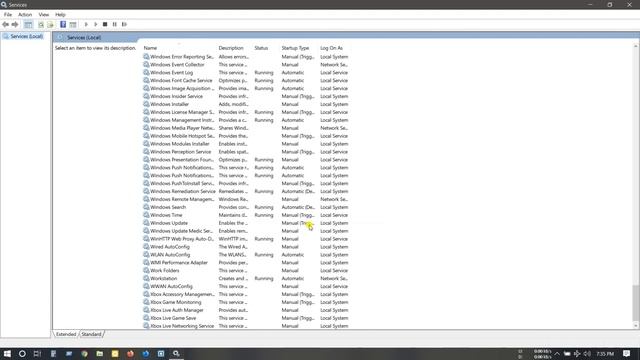
Task: Click the scrollbar down arrow
Action: pyautogui.click(x=636, y=325)
